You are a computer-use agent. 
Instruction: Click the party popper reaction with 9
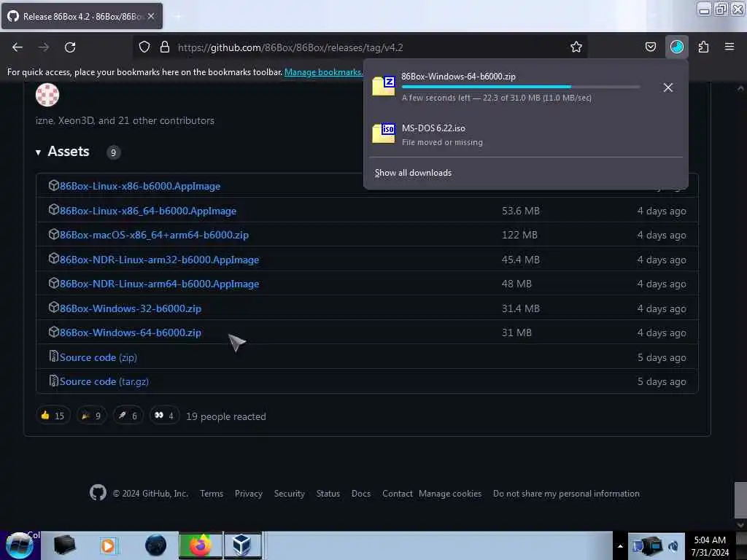[x=91, y=416]
